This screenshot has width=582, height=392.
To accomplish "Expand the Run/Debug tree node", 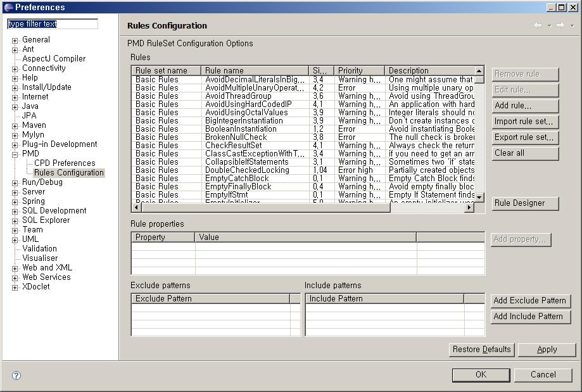I will (15, 183).
